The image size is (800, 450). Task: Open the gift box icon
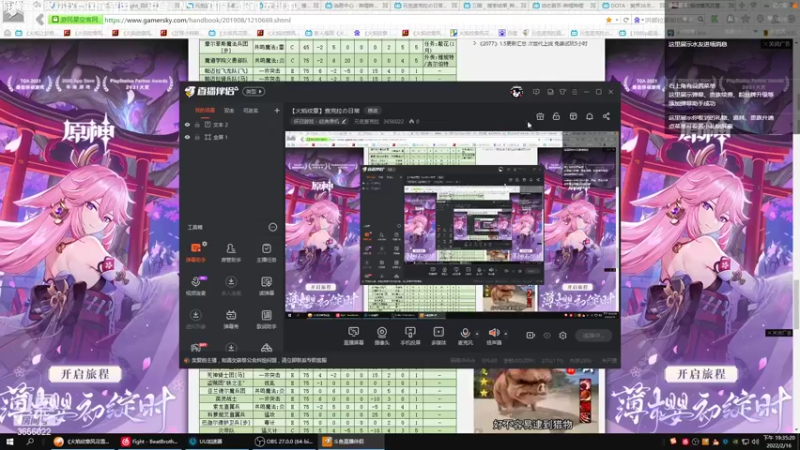(540, 116)
